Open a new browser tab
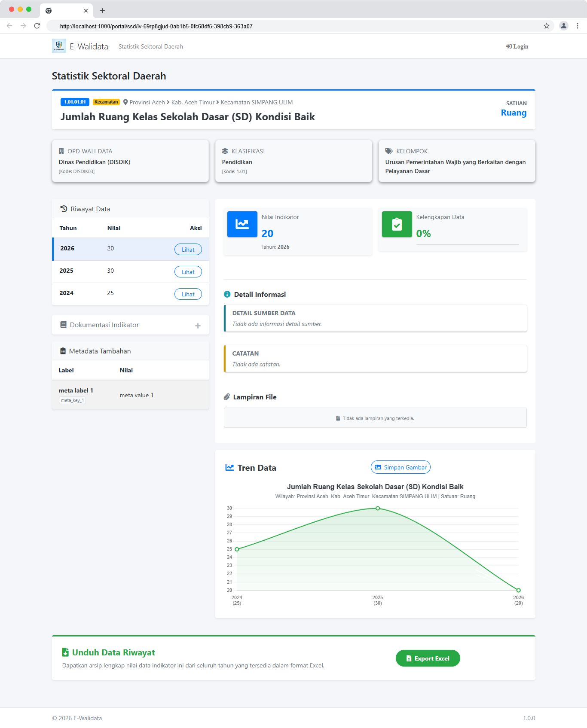Viewport: 587px width, 728px height. point(102,11)
